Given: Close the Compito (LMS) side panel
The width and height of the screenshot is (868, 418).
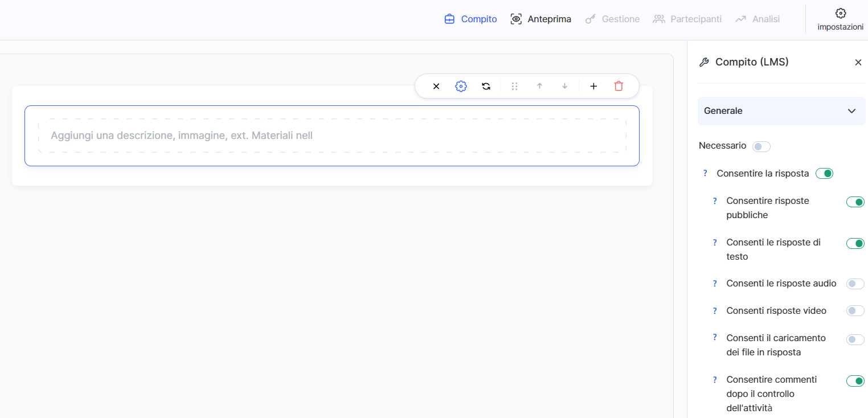Looking at the screenshot, I should point(858,63).
